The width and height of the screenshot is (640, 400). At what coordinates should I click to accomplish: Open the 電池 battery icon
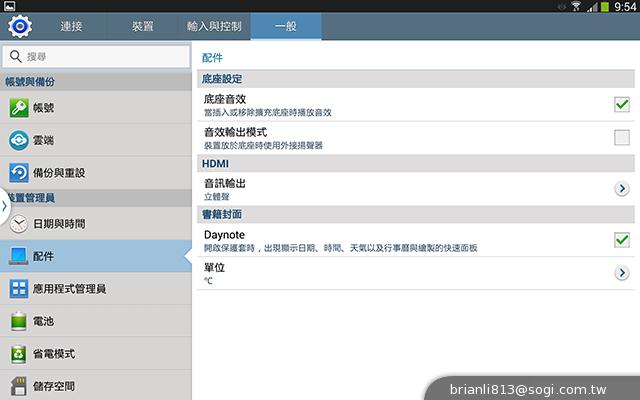coord(19,321)
